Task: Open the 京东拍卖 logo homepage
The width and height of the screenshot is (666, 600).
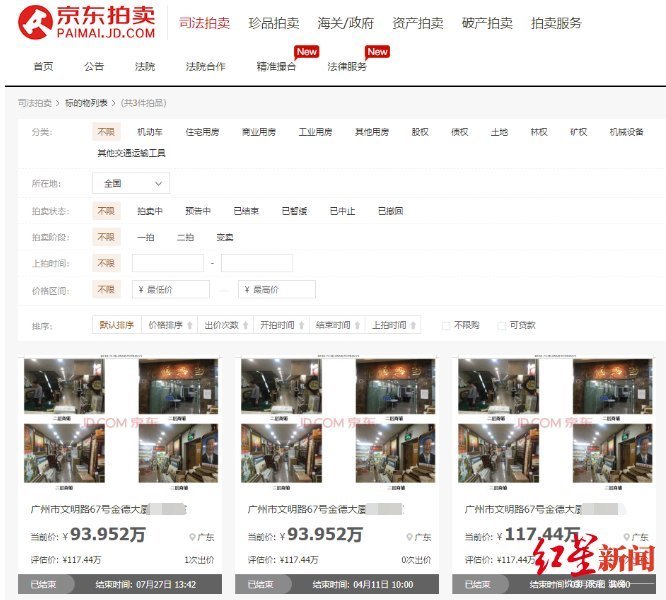Action: click(x=87, y=22)
